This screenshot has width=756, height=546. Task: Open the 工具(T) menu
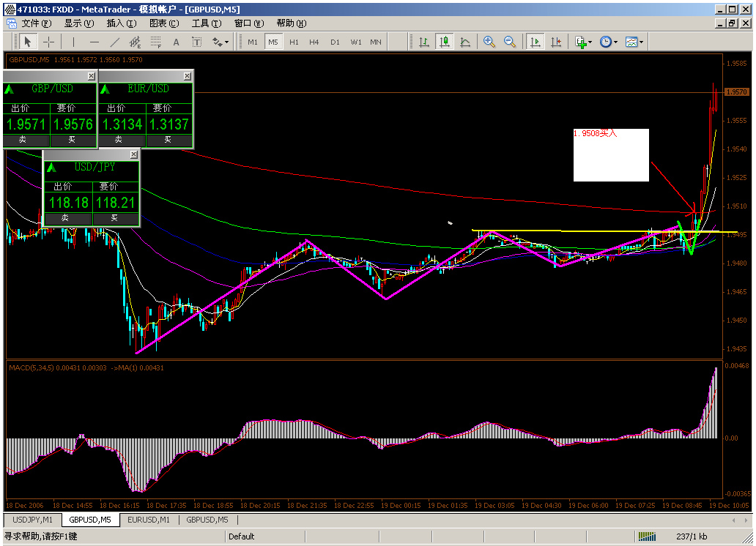point(207,23)
